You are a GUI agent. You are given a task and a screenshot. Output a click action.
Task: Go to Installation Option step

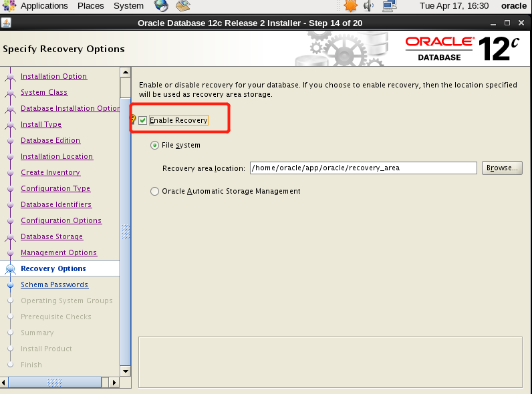click(53, 76)
